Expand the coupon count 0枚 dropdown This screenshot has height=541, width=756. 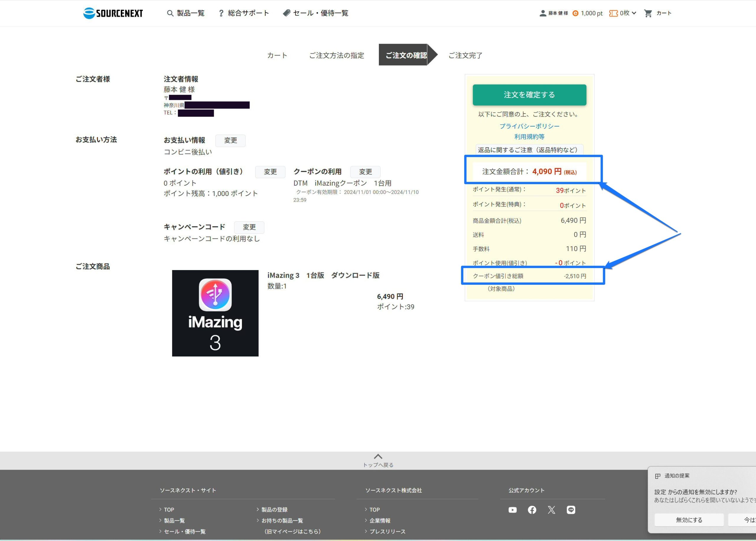point(634,13)
